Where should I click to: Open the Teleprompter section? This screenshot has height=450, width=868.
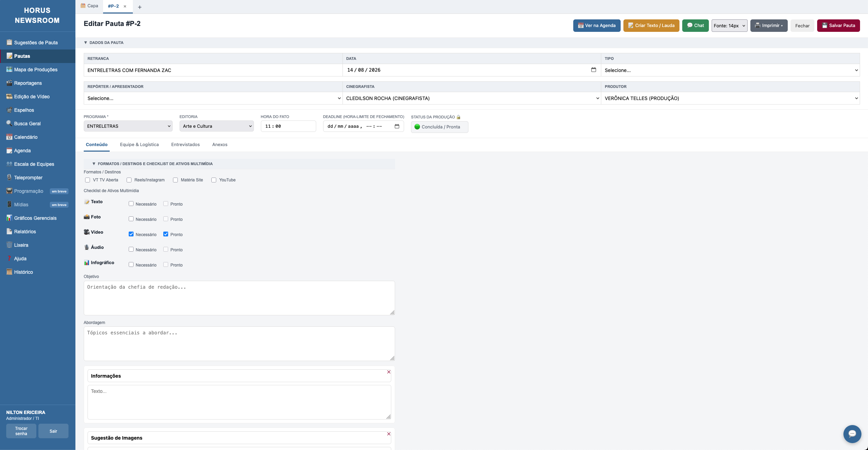[x=37, y=178]
